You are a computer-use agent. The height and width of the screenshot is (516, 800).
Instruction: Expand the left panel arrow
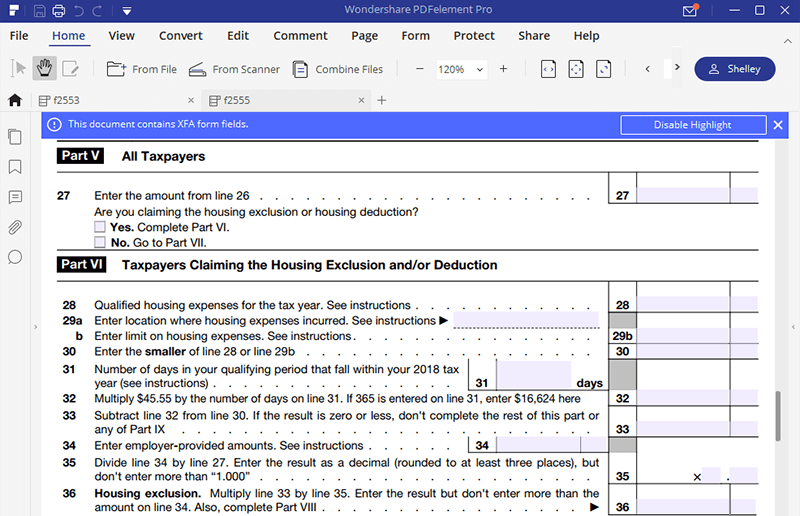pyautogui.click(x=36, y=327)
